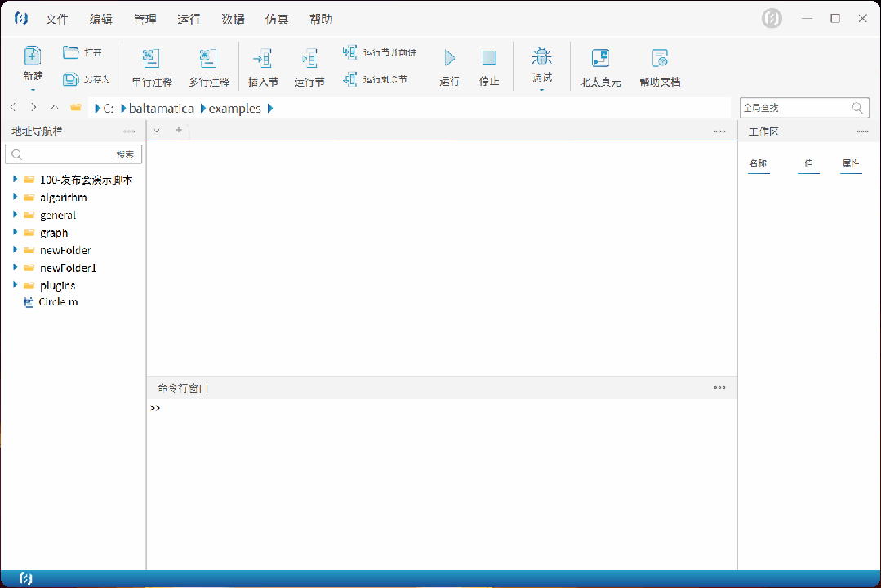Expand the plugins folder tree node

(15, 285)
